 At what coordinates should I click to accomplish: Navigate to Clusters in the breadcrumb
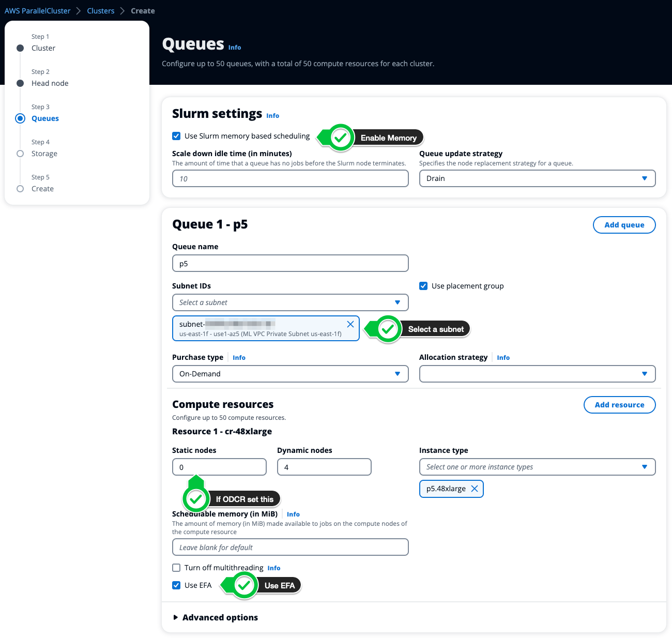[x=100, y=11]
